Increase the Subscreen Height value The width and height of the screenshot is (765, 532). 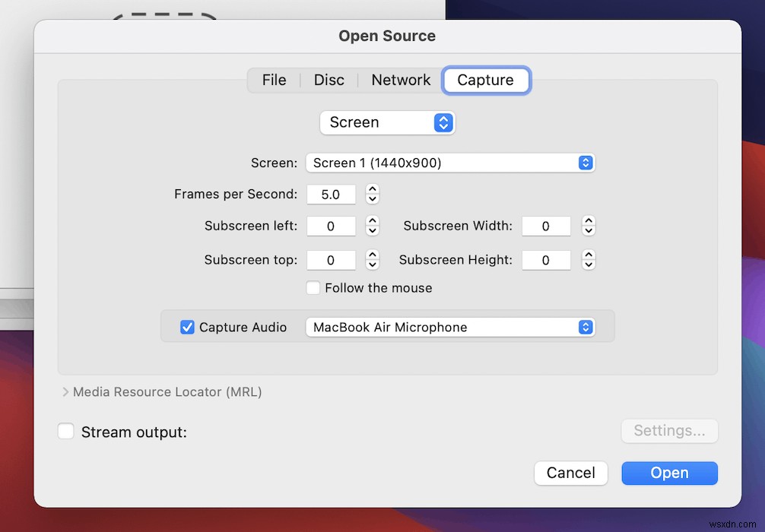tap(588, 256)
